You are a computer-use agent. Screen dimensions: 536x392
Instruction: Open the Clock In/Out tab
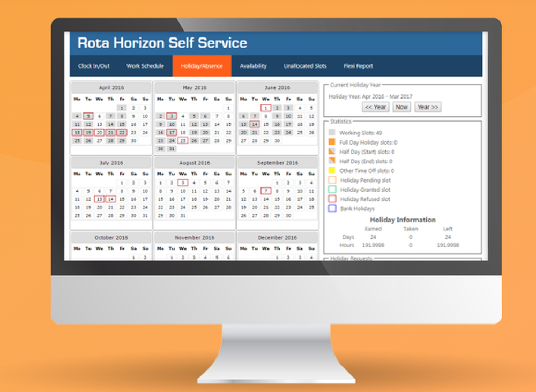pos(94,66)
